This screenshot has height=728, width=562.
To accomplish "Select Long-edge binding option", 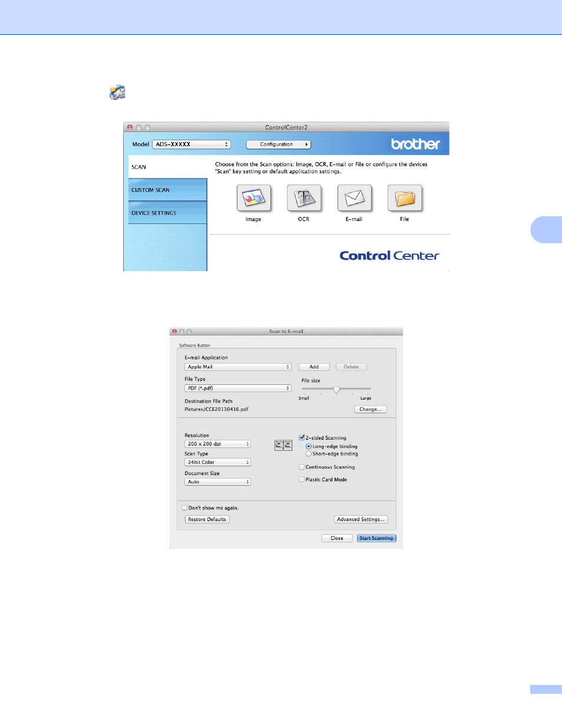I will coord(309,446).
